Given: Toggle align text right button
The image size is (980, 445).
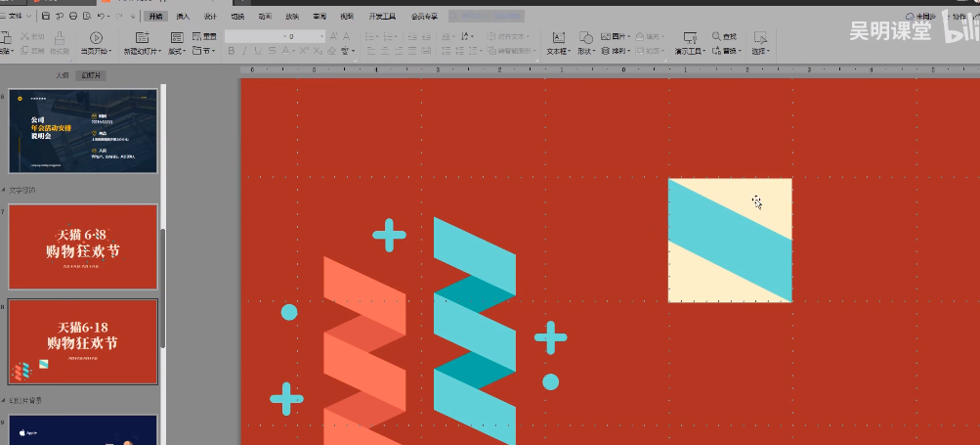Looking at the screenshot, I should 398,51.
